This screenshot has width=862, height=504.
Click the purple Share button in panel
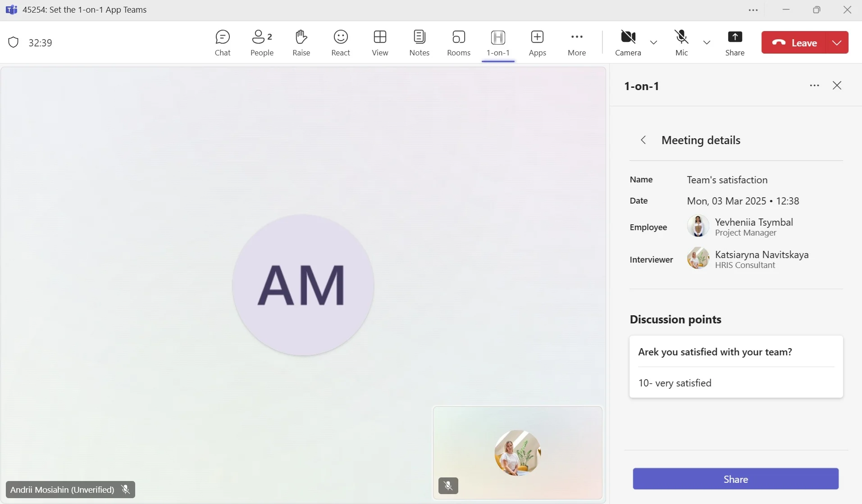point(735,479)
